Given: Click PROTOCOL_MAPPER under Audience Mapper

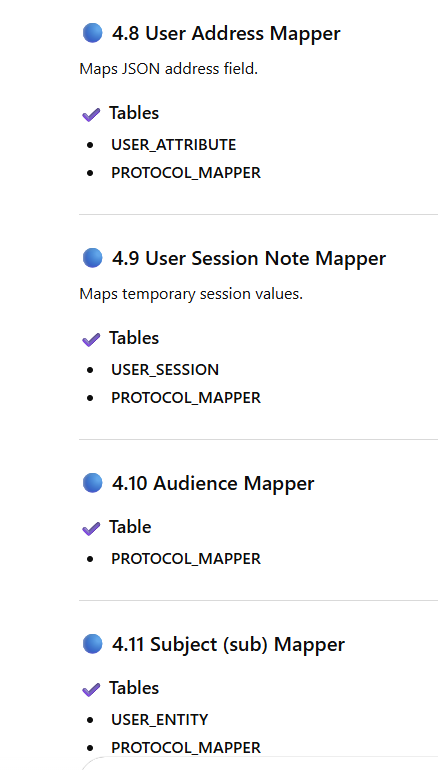Looking at the screenshot, I should pos(186,559).
